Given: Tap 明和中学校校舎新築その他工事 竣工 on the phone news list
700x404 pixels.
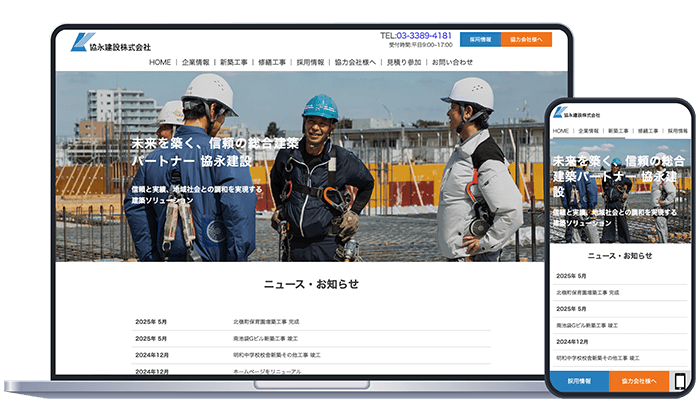Looking at the screenshot, I should pos(598,358).
